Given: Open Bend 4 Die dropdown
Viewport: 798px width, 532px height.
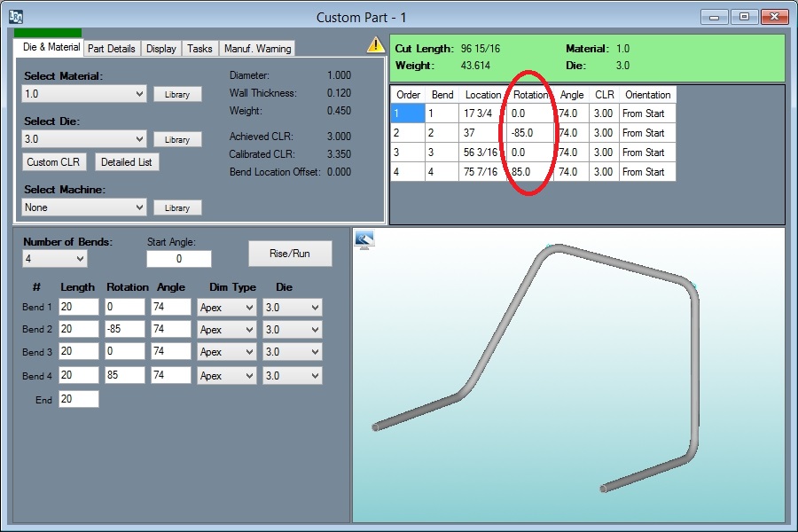Looking at the screenshot, I should click(292, 376).
